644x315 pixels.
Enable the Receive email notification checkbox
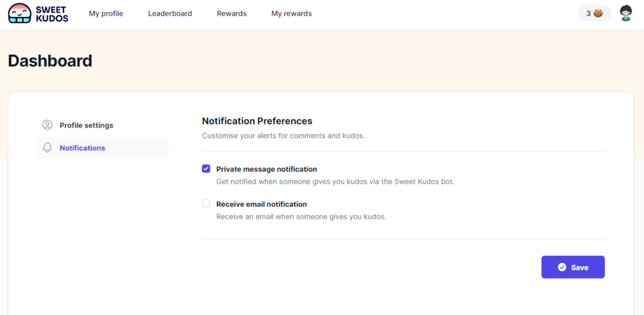[x=206, y=204]
